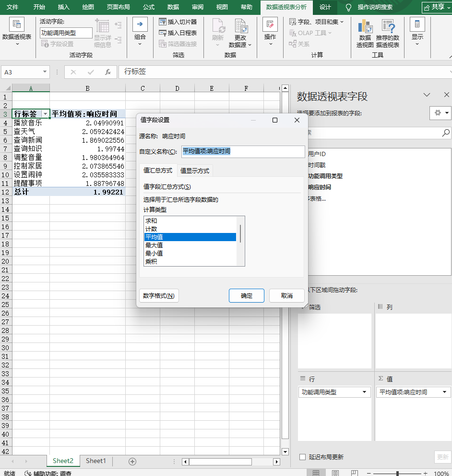Select 求和 in the calculation list
The width and height of the screenshot is (452, 476).
pos(190,220)
